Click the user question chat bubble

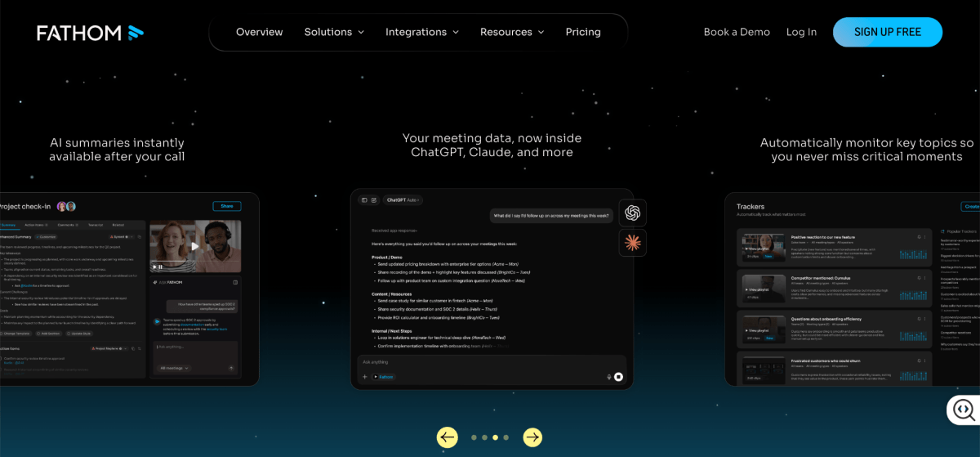551,216
